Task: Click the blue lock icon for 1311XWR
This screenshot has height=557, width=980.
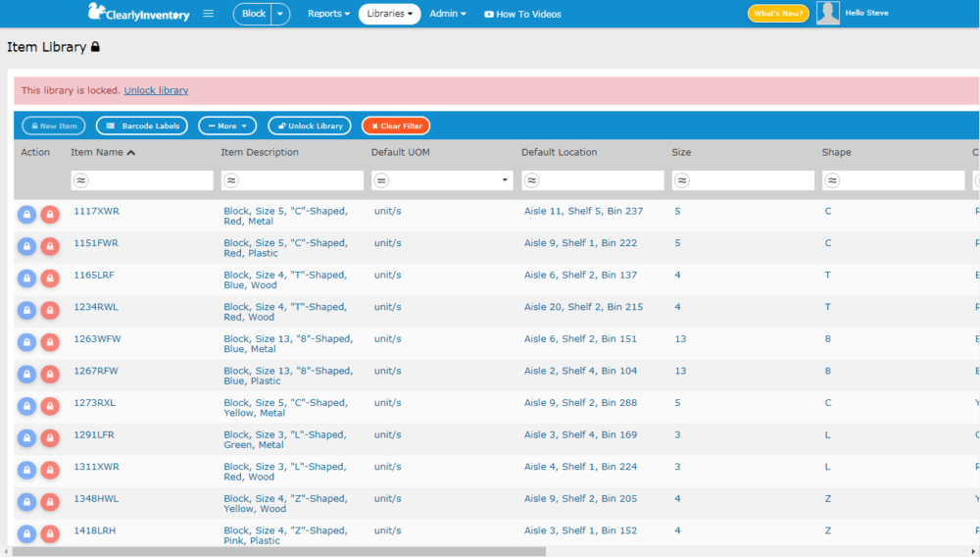Action: 26,470
